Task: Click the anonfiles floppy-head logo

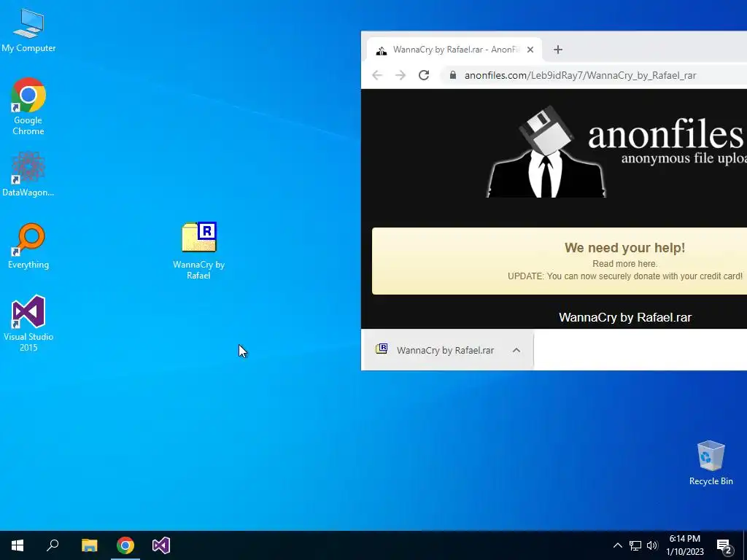Action: click(546, 152)
